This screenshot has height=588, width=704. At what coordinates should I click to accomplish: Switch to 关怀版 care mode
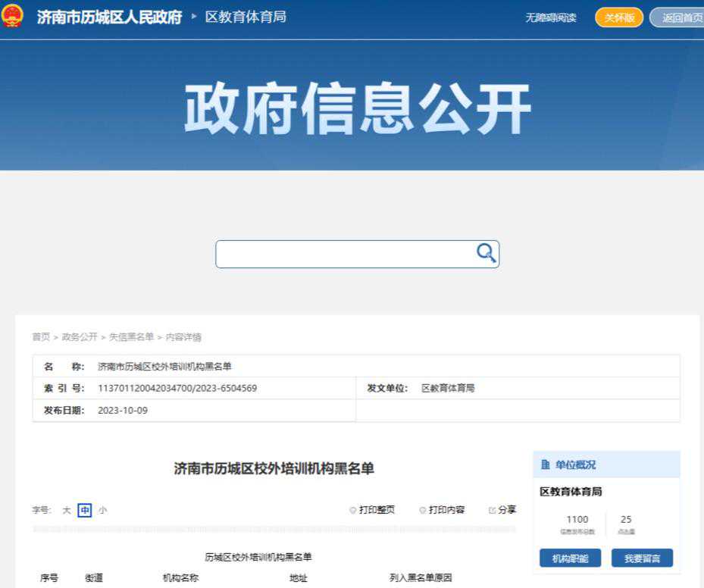click(619, 17)
